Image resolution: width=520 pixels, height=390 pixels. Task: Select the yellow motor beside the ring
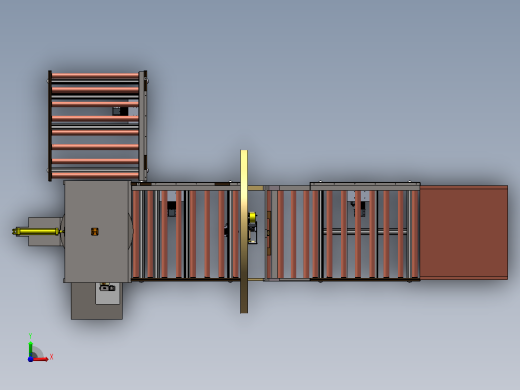[252, 218]
